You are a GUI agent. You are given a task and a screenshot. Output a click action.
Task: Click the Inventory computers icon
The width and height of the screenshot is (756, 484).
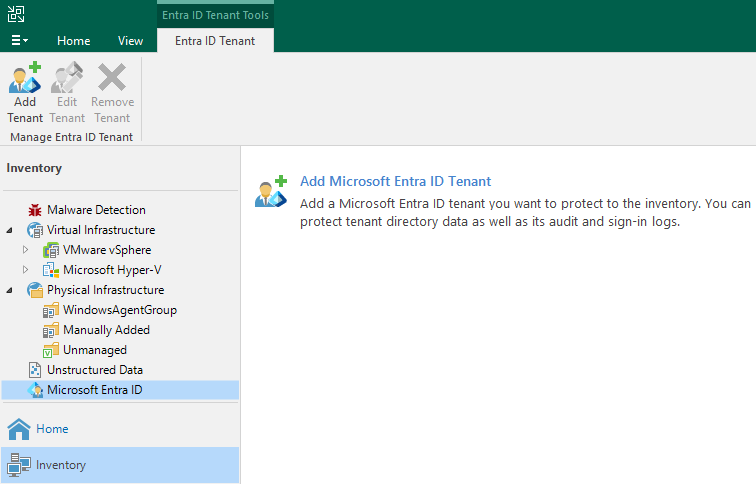[19, 465]
